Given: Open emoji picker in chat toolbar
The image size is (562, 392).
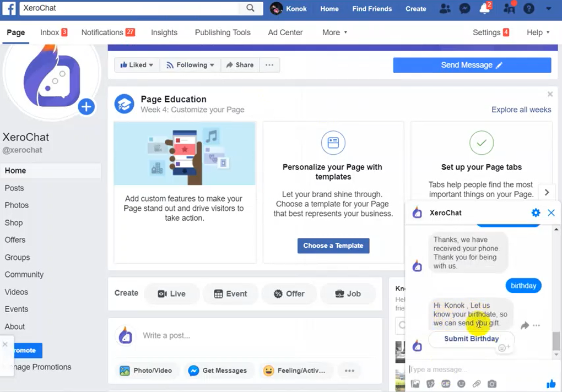Looking at the screenshot, I should click(x=461, y=384).
